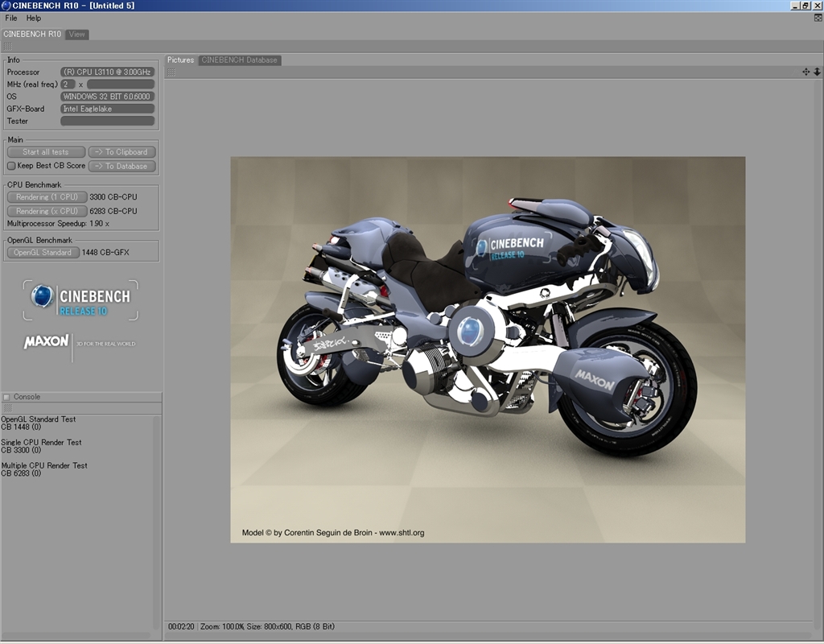
Task: Open the File menu
Action: point(11,18)
